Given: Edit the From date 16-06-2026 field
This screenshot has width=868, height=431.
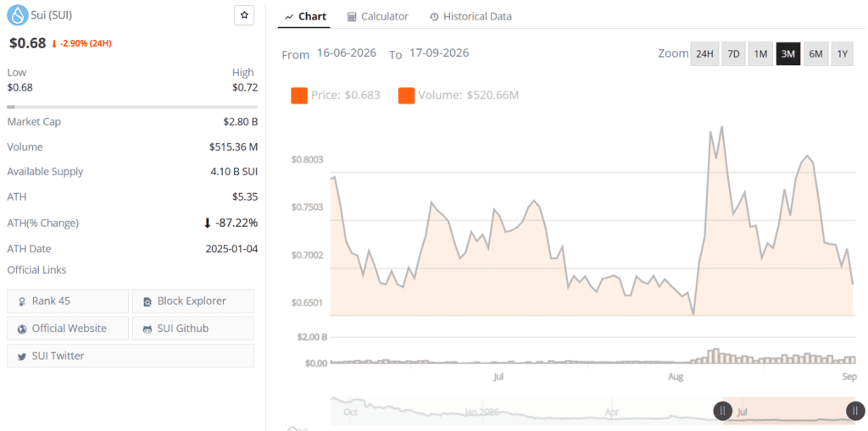Looking at the screenshot, I should tap(347, 53).
